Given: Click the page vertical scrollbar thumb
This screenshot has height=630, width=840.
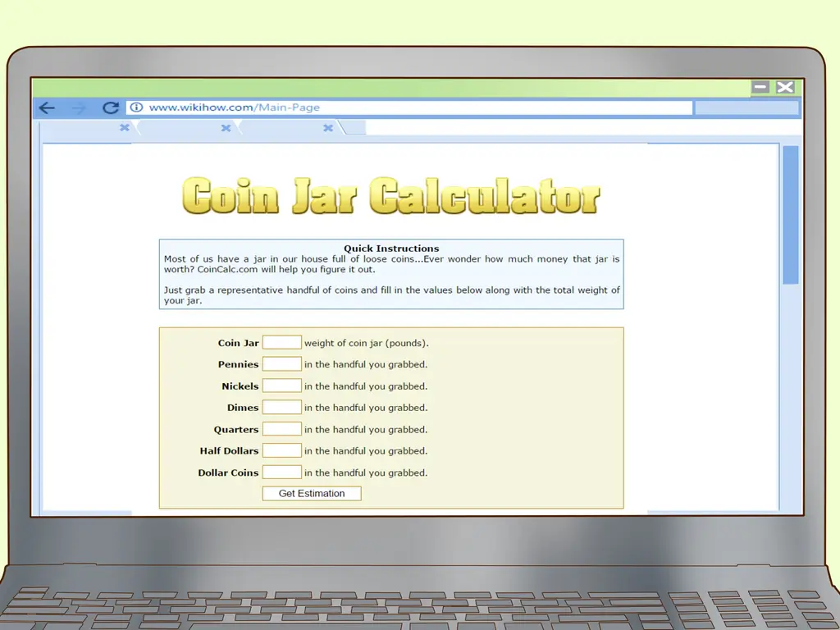Looking at the screenshot, I should 791,215.
